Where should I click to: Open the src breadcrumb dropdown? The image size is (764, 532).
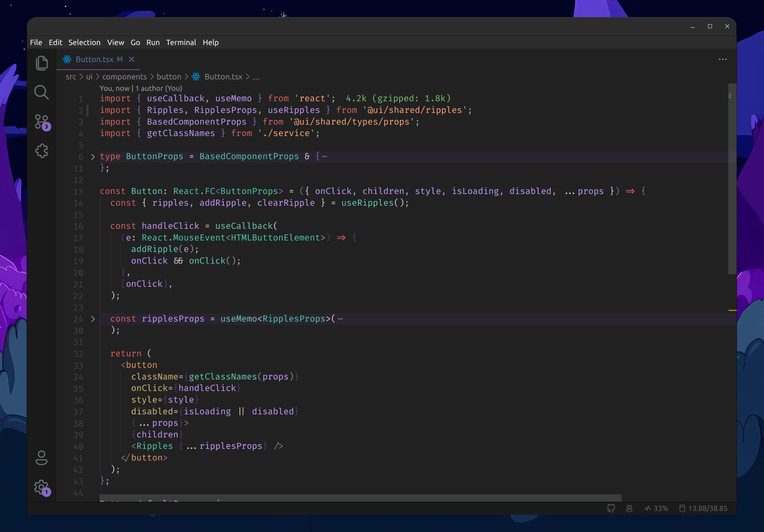(71, 77)
